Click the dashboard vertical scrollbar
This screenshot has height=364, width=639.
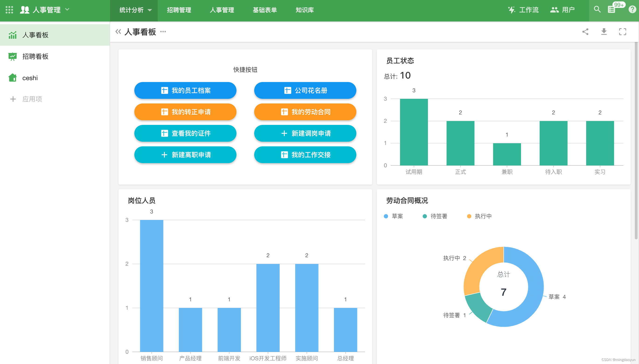pyautogui.click(x=636, y=140)
